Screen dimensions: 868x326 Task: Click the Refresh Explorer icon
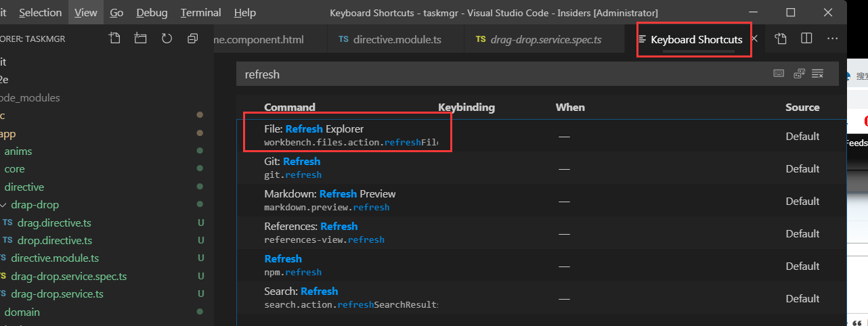[167, 39]
